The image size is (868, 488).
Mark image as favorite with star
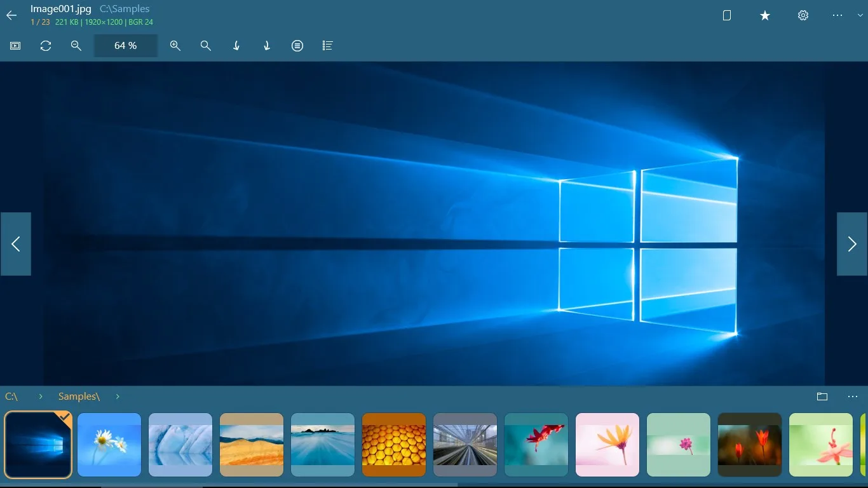tap(765, 15)
